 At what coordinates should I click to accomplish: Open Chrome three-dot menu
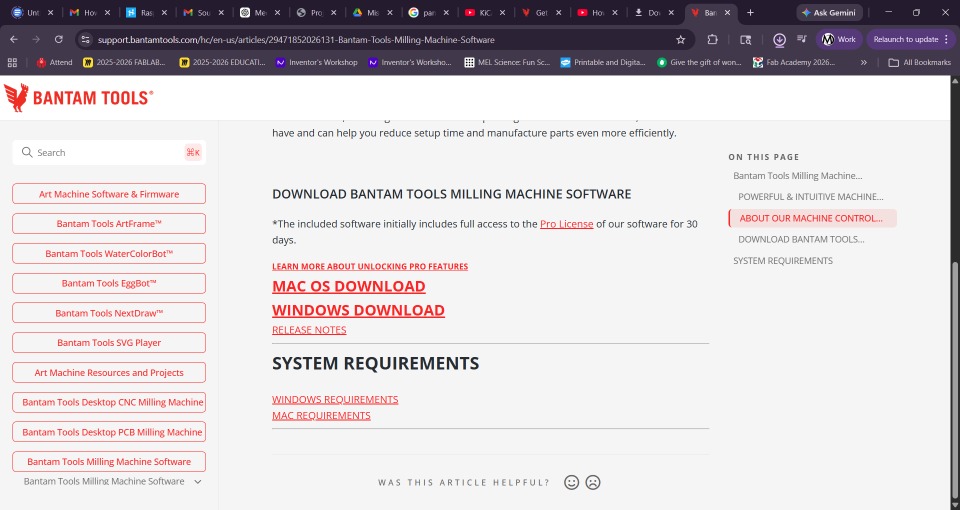(947, 39)
